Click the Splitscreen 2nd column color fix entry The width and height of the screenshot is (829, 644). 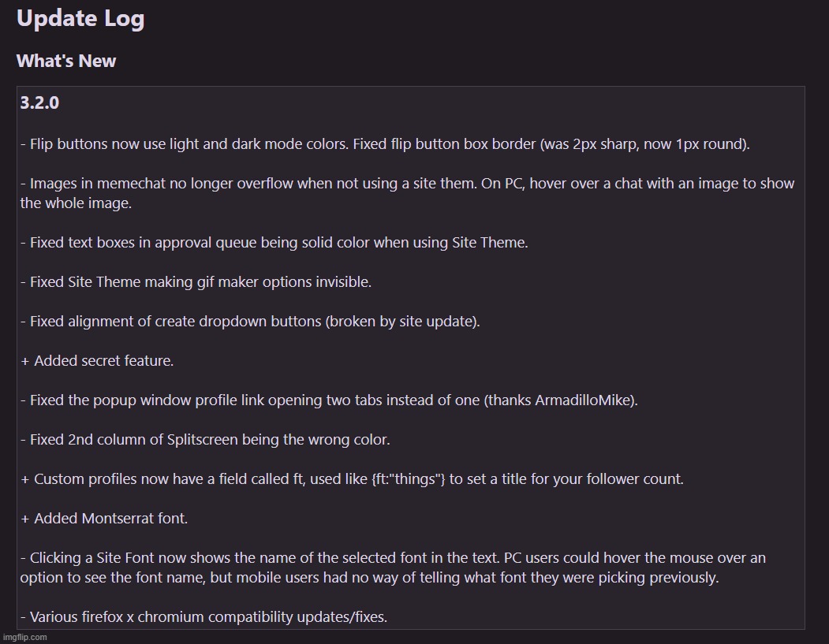205,439
